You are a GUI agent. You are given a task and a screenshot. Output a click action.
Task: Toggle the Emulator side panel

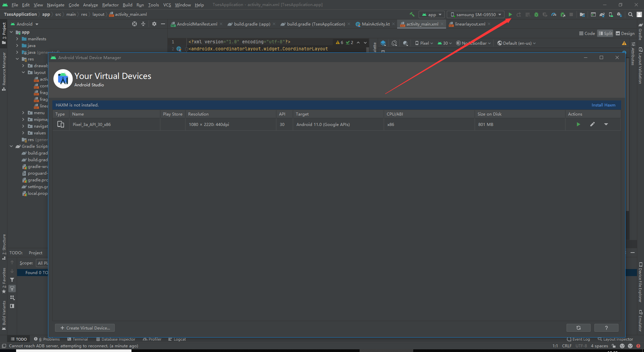(x=640, y=321)
